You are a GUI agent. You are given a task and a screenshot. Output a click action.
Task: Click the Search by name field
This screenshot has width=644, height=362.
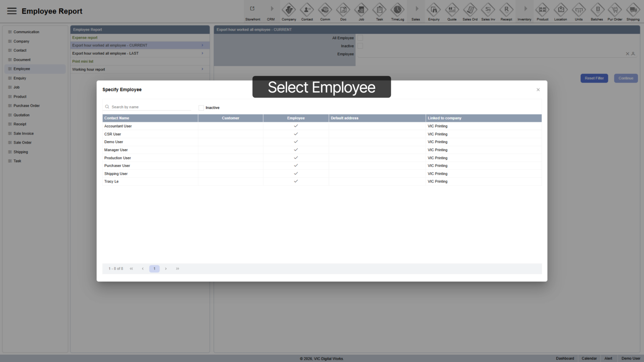[x=149, y=107]
